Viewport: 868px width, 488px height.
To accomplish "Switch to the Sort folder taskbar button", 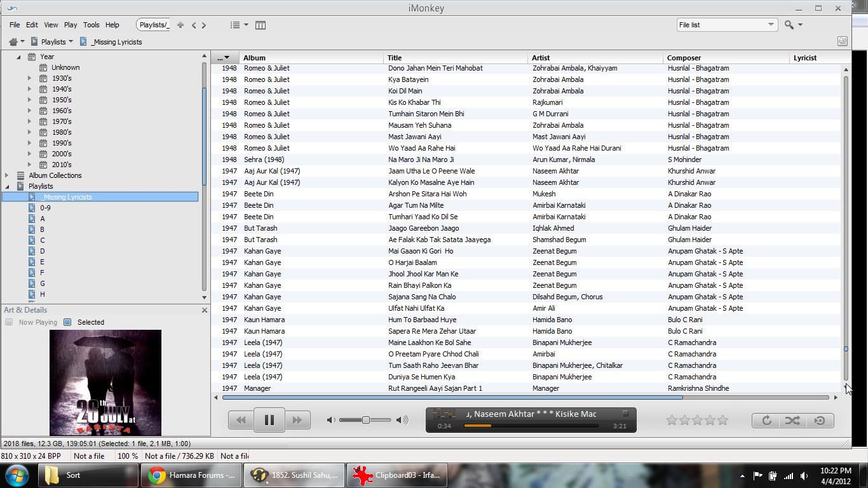I will (89, 475).
